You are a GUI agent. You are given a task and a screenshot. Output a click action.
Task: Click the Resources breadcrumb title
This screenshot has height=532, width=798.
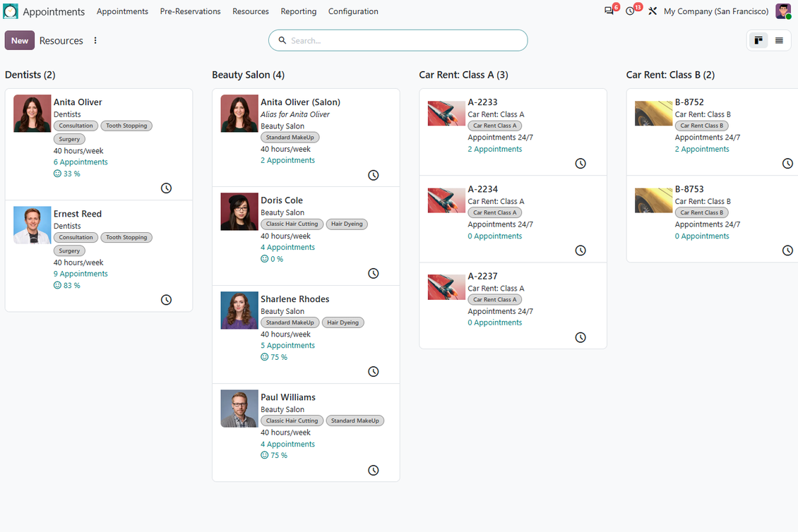click(61, 41)
